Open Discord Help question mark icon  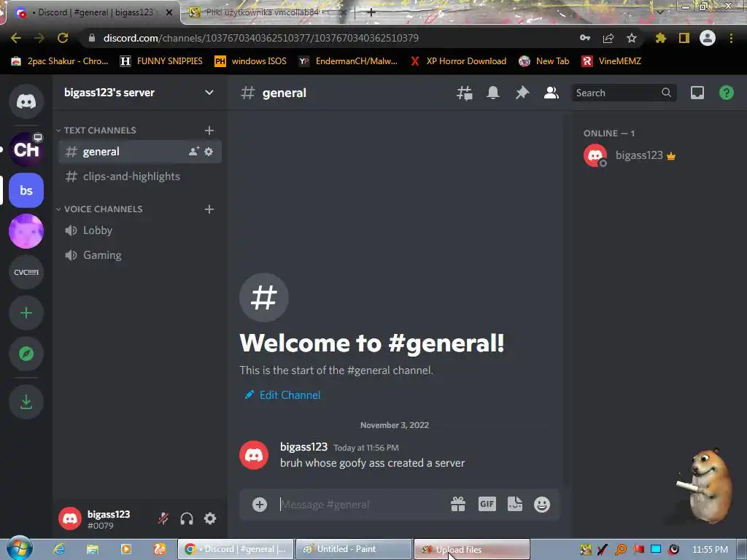pos(726,93)
